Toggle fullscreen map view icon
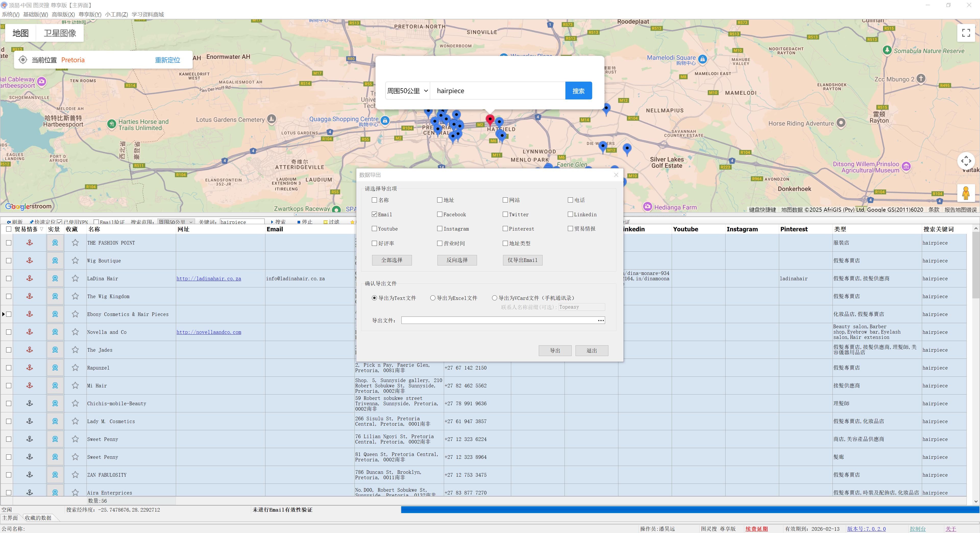Viewport: 980px width, 533px height. (x=966, y=33)
